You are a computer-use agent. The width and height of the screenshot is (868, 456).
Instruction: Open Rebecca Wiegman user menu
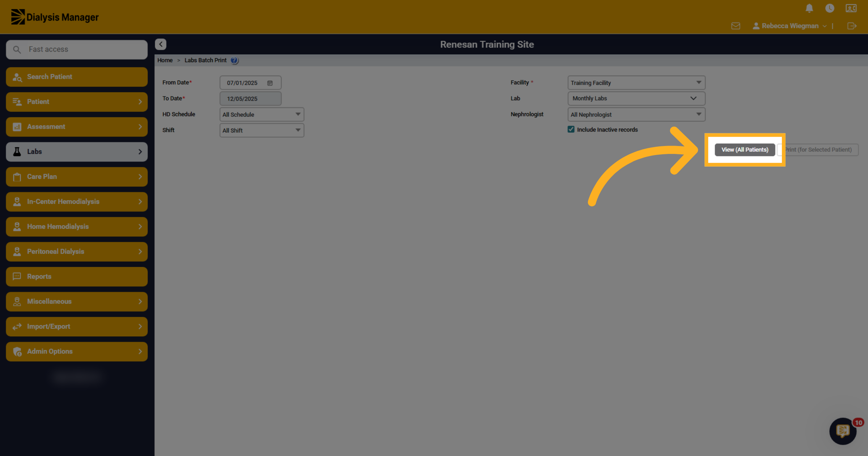click(x=790, y=26)
